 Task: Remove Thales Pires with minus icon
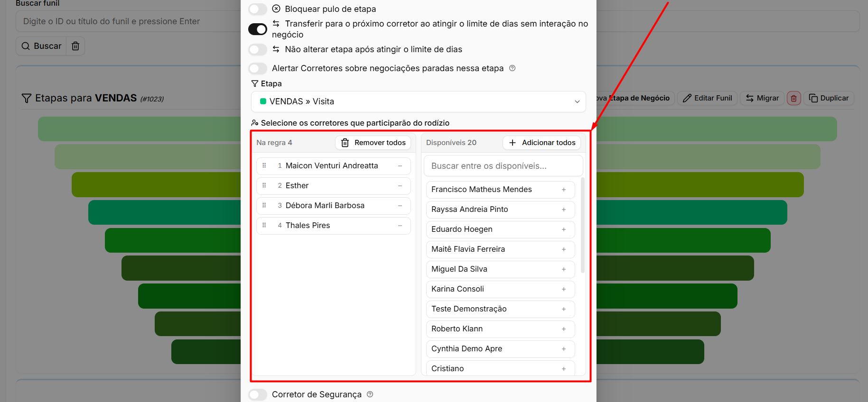coord(400,226)
